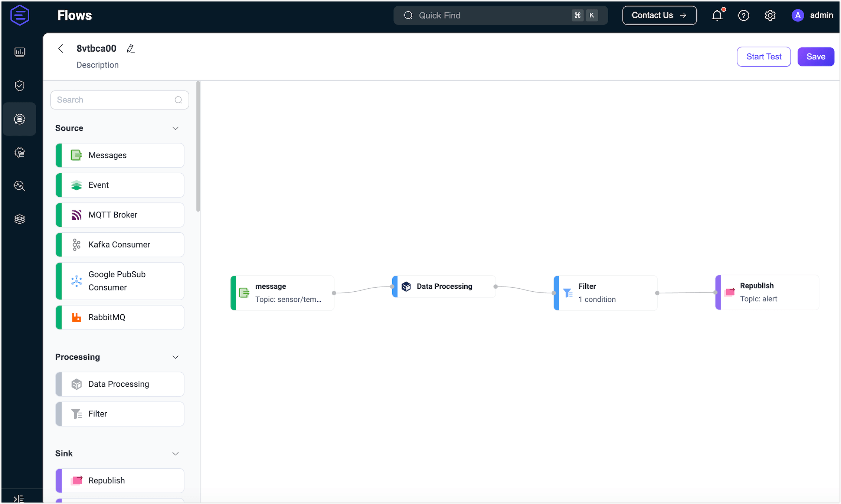Go back using the left arrow icon
This screenshot has width=841, height=504.
click(x=61, y=49)
